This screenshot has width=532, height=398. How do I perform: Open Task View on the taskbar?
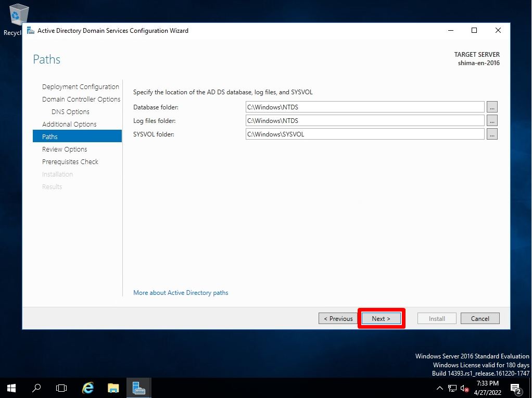tap(61, 388)
